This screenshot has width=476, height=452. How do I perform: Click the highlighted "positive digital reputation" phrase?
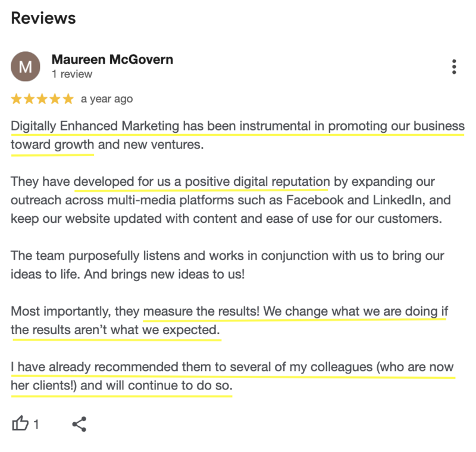[255, 181]
